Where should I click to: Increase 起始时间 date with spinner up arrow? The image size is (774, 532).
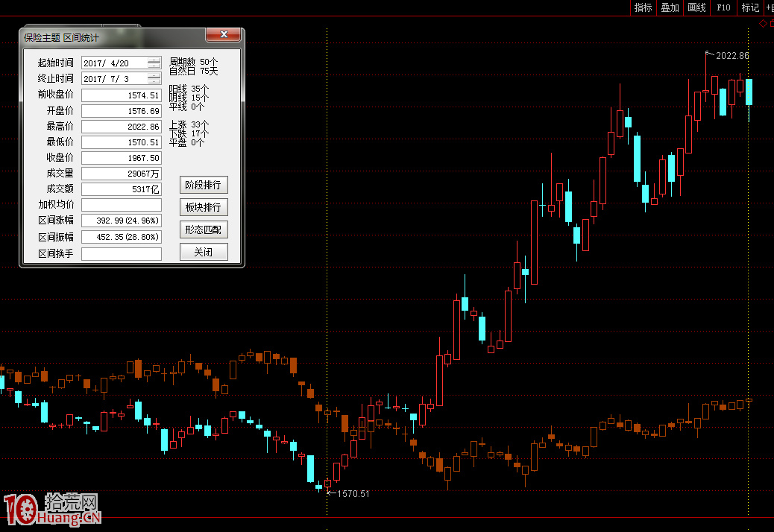tap(154, 60)
